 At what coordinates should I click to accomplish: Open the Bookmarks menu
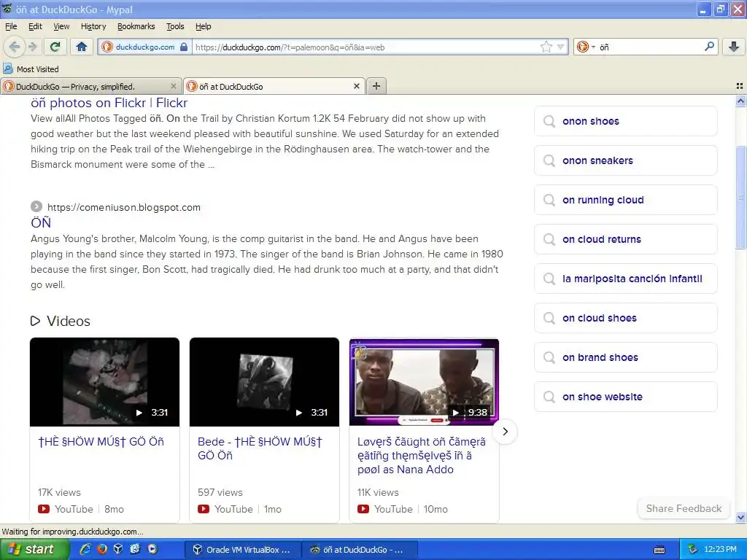pos(136,26)
